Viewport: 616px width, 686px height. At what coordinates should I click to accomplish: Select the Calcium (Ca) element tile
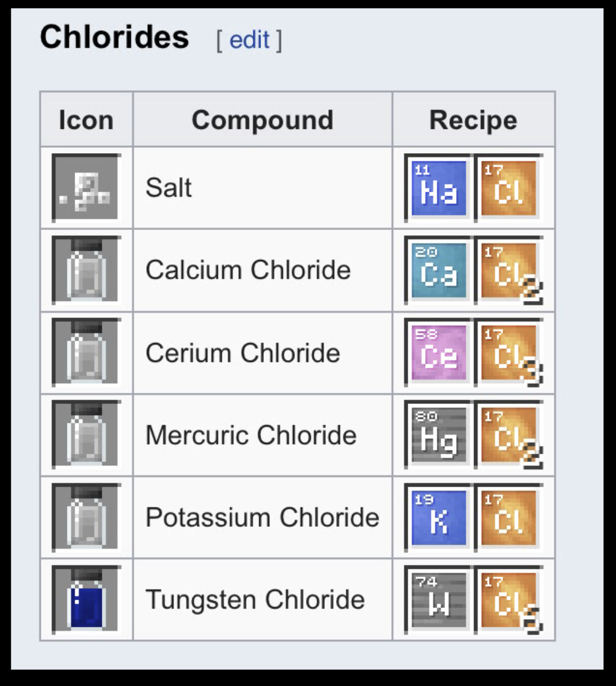pos(438,270)
